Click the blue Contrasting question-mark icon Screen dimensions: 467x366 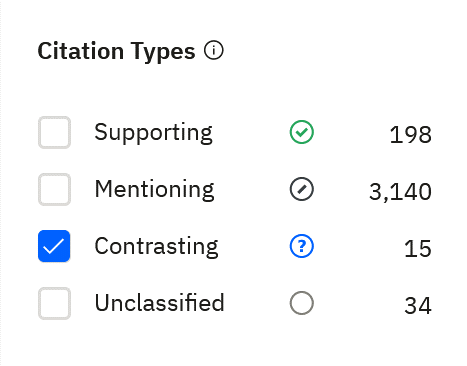pyautogui.click(x=301, y=246)
